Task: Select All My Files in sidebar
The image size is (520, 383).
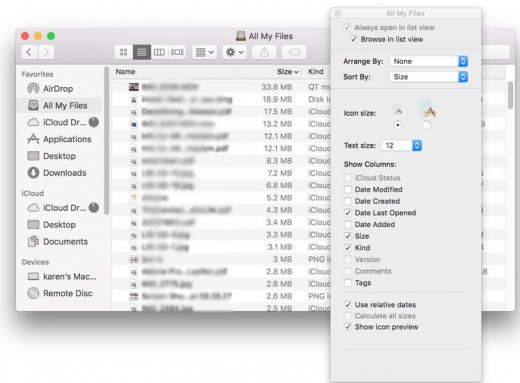Action: (58, 106)
